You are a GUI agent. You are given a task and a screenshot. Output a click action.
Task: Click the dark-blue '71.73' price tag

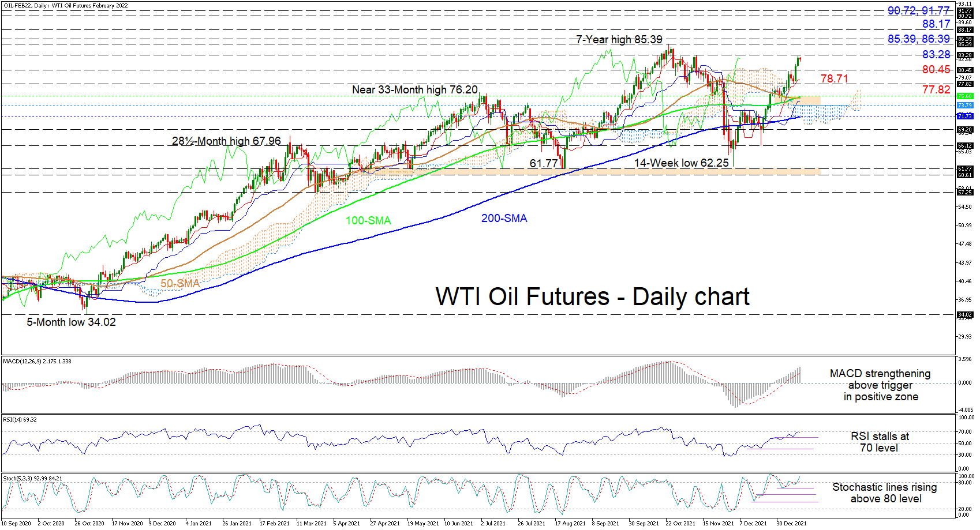pyautogui.click(x=965, y=116)
